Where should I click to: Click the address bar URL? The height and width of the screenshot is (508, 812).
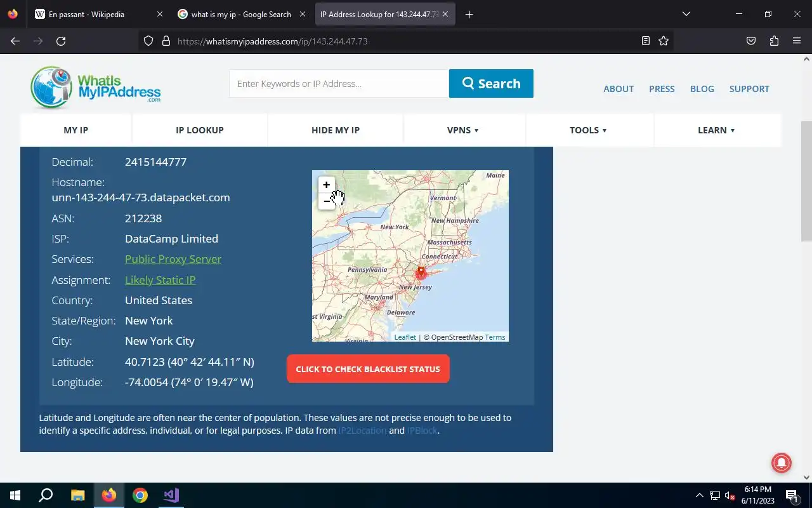(x=273, y=41)
